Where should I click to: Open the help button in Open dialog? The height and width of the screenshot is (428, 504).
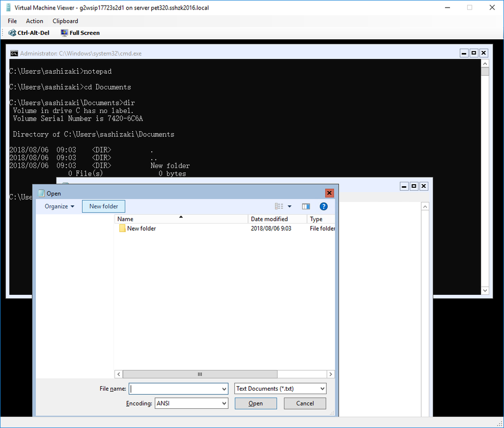(323, 206)
